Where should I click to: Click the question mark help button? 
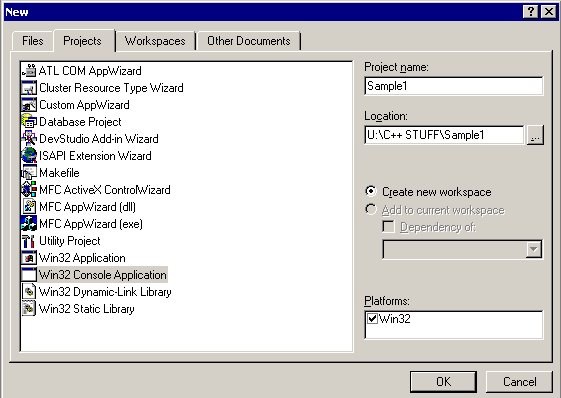coord(531,12)
